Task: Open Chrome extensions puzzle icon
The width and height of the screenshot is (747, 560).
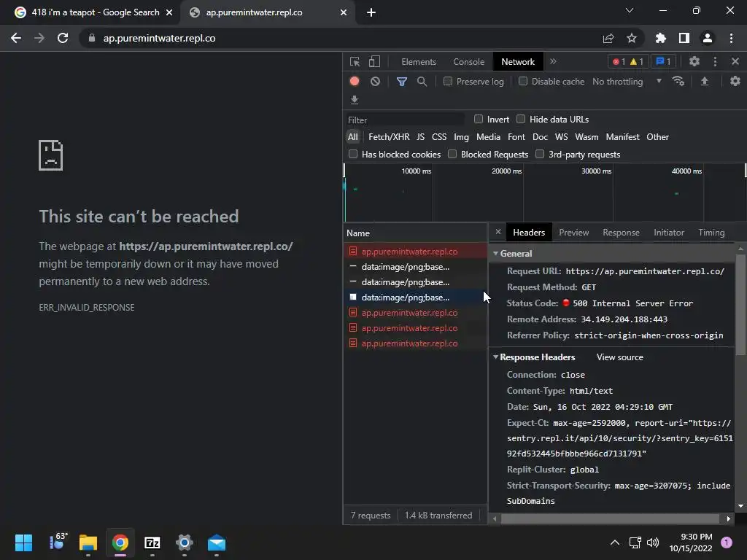Action: tap(660, 38)
